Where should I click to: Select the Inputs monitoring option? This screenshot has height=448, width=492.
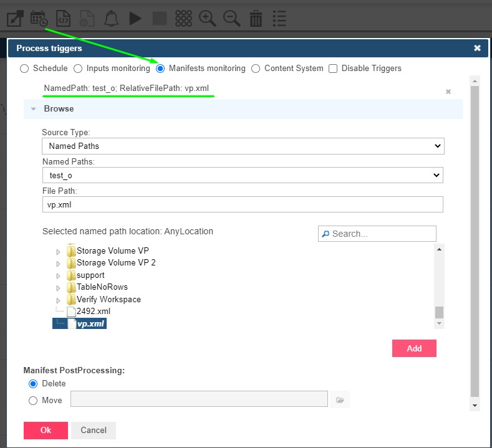78,69
